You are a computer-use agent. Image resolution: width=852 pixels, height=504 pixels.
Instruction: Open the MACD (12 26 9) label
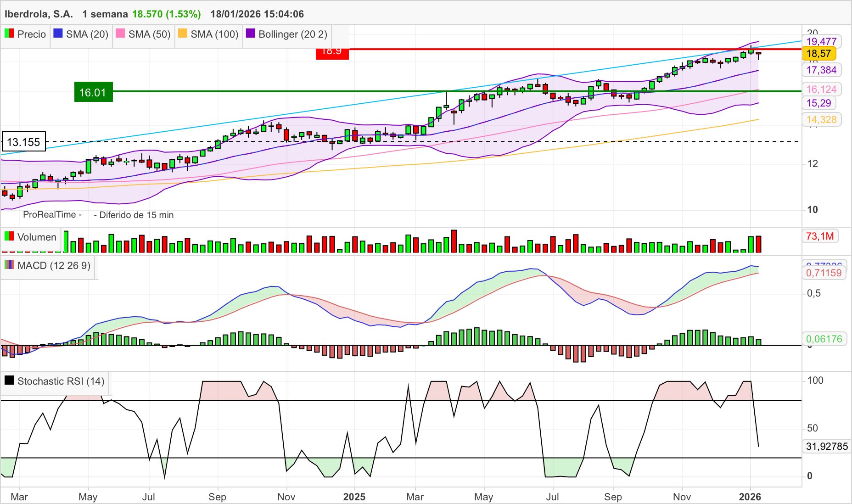tap(54, 266)
